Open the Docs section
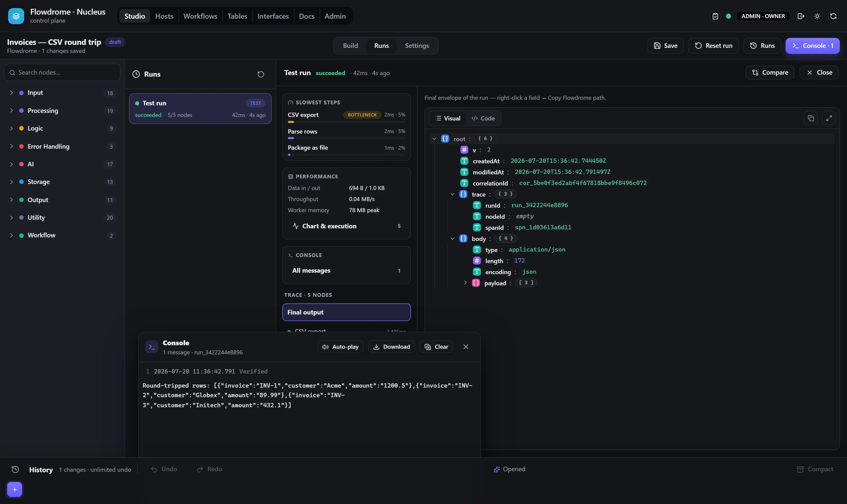This screenshot has height=504, width=847. [x=307, y=16]
